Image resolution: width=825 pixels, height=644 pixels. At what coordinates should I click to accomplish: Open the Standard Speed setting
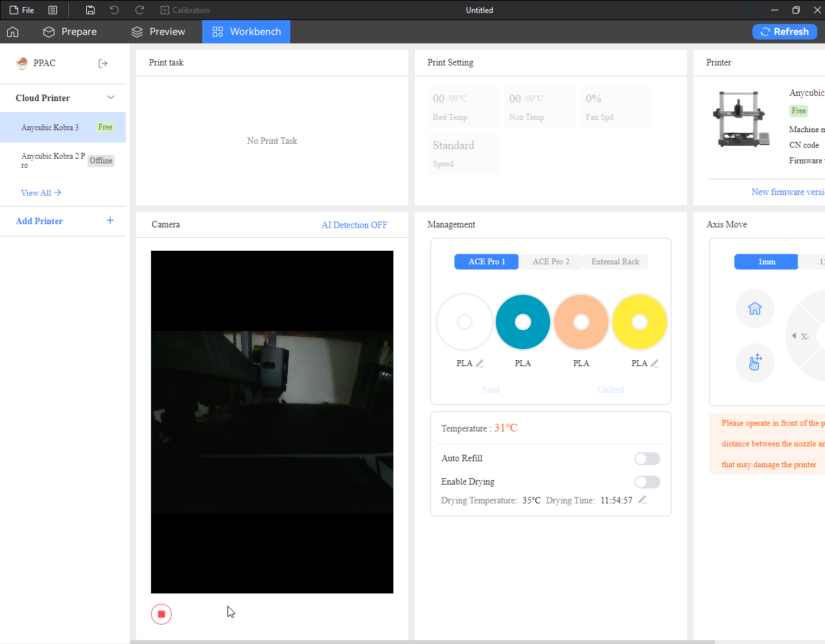463,154
